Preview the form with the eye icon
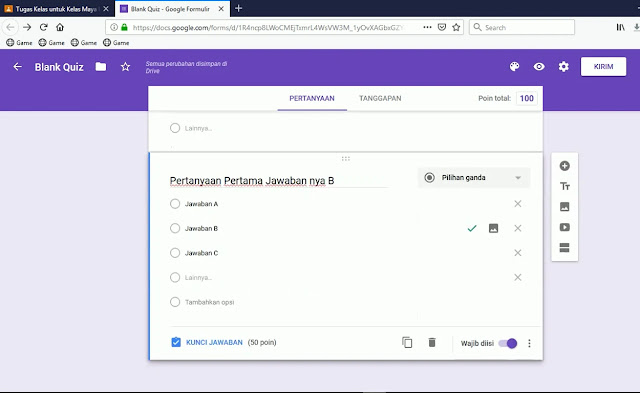 point(539,67)
